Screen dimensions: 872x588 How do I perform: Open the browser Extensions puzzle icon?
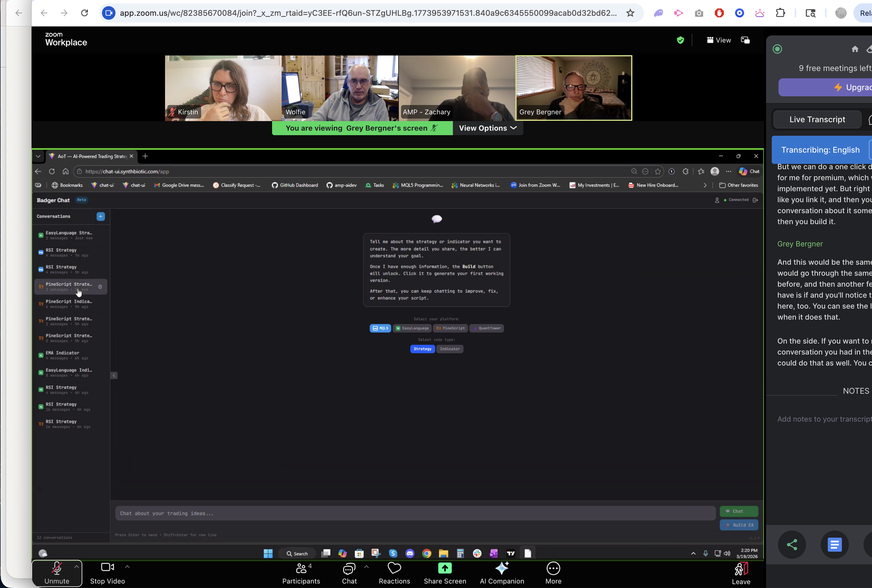click(781, 13)
